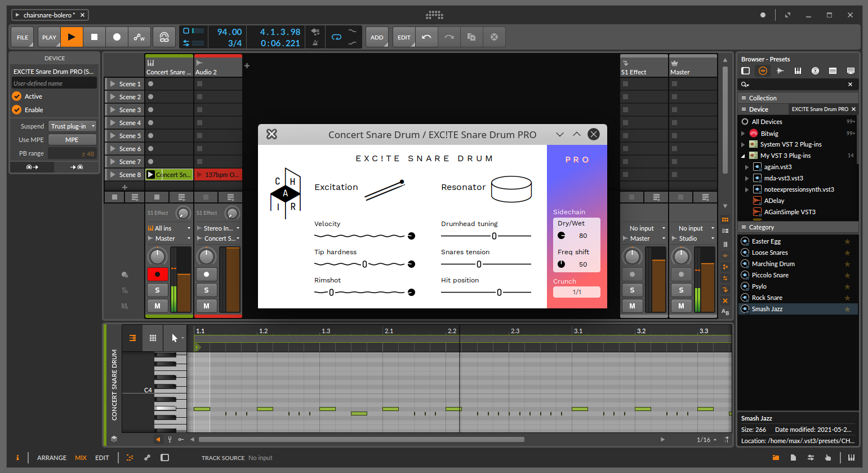Open the ADD menu

click(x=377, y=37)
